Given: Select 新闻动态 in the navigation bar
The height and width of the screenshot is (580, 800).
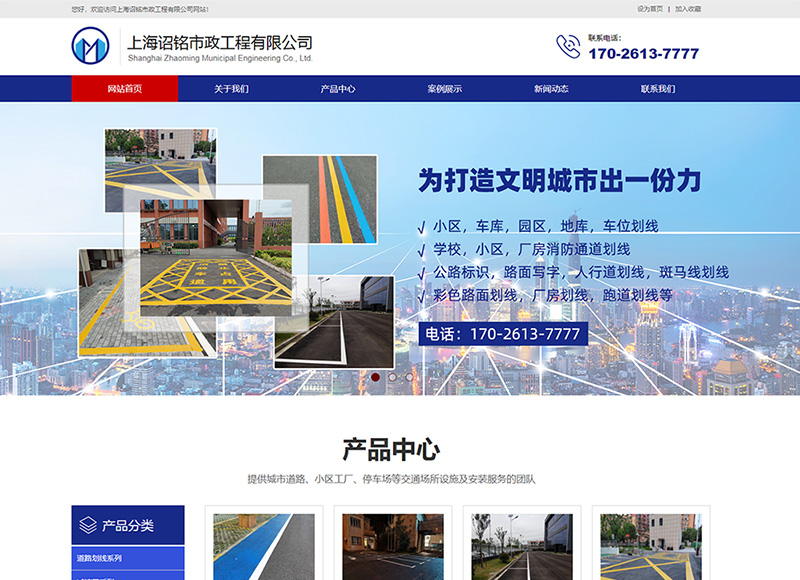Looking at the screenshot, I should click(551, 89).
